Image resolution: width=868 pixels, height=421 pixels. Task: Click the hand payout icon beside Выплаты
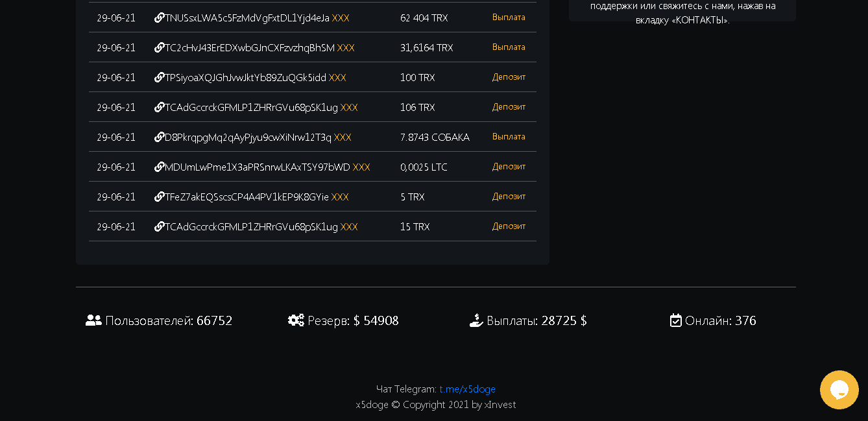pos(476,320)
